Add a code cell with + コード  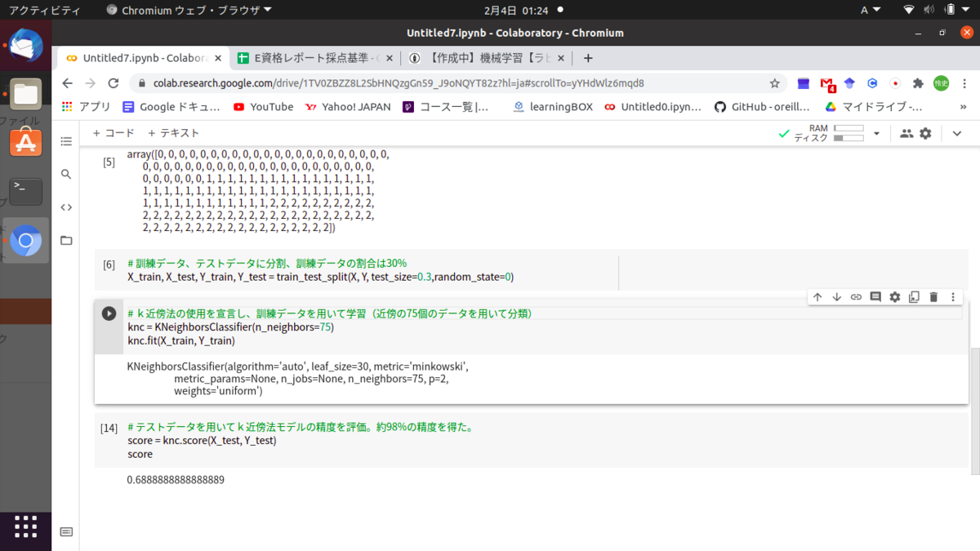tap(114, 133)
